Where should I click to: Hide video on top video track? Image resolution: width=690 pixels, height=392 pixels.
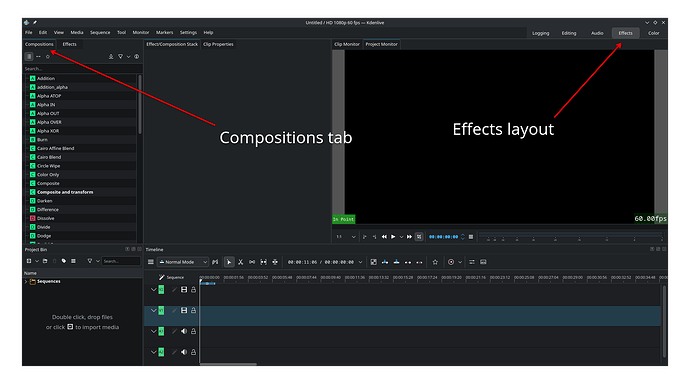click(184, 289)
